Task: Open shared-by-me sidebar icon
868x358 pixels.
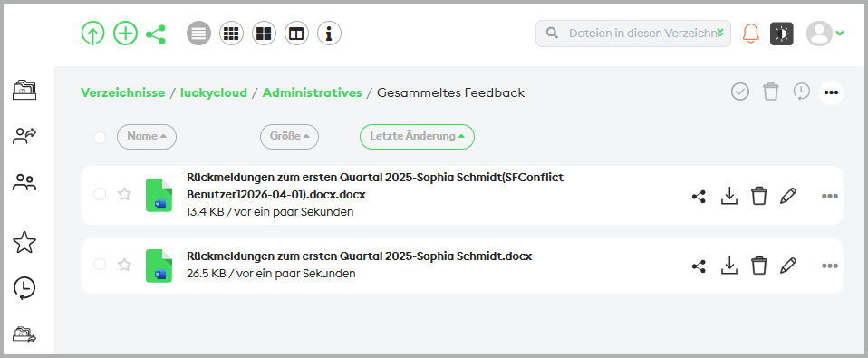Action: coord(24,136)
